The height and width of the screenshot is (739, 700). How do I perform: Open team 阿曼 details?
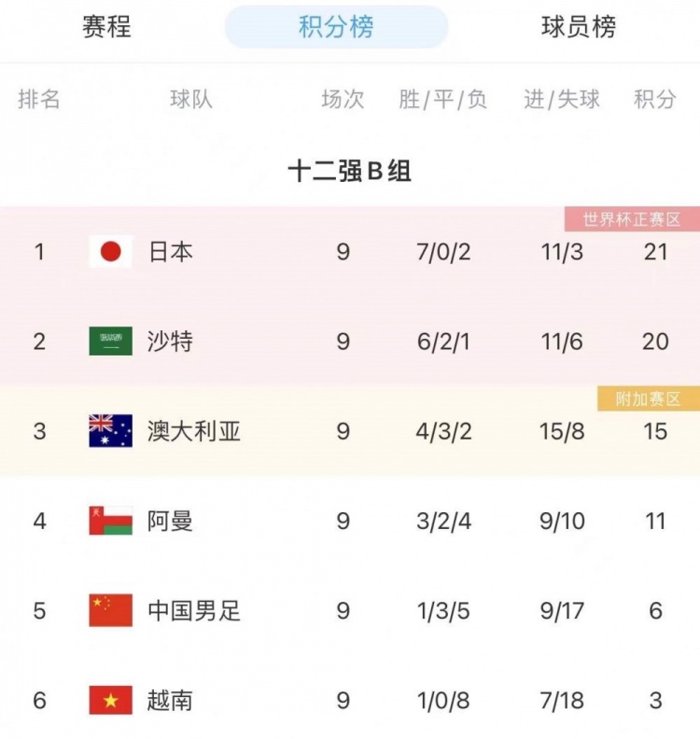(x=170, y=521)
